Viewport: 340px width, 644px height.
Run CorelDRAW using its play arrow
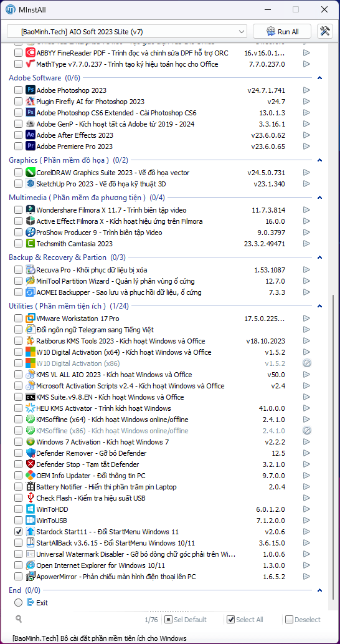[306, 172]
